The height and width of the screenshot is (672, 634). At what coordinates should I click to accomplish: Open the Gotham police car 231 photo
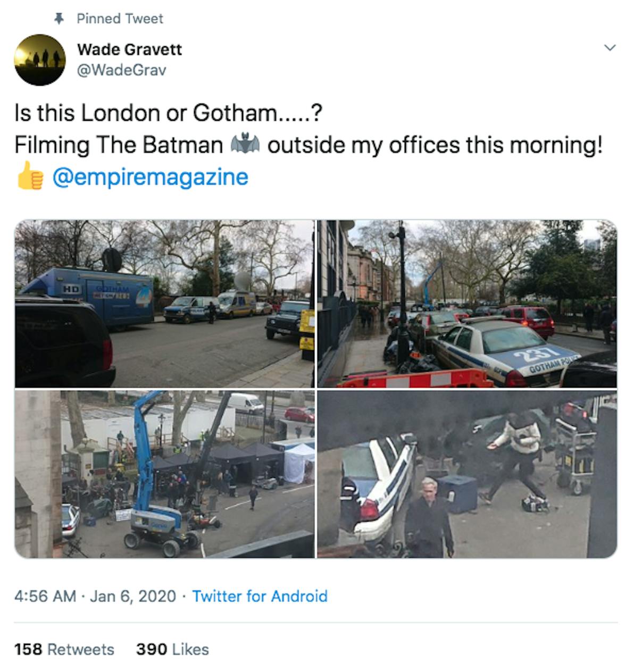click(x=467, y=304)
